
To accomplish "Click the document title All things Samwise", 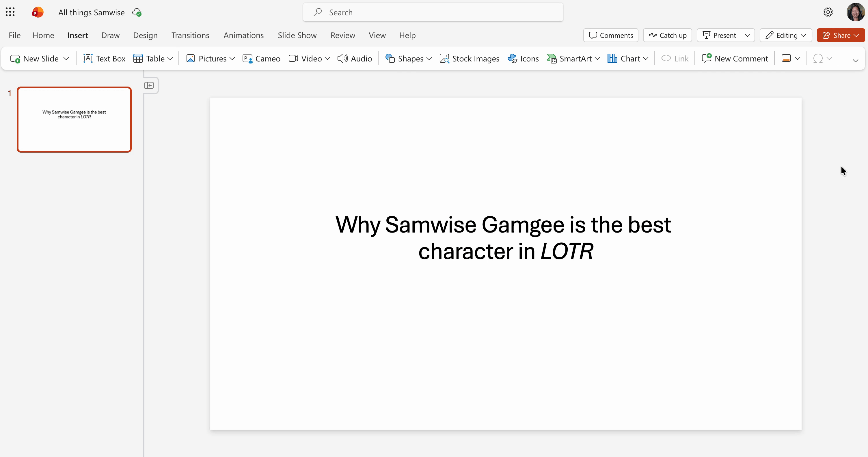I will (91, 12).
